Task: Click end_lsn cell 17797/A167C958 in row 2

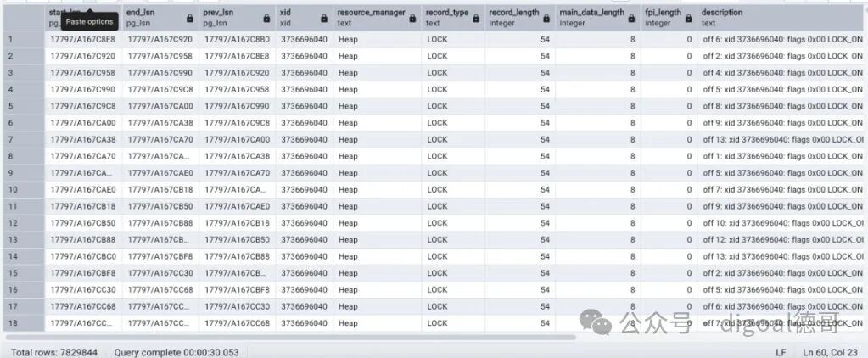Action: (160, 56)
